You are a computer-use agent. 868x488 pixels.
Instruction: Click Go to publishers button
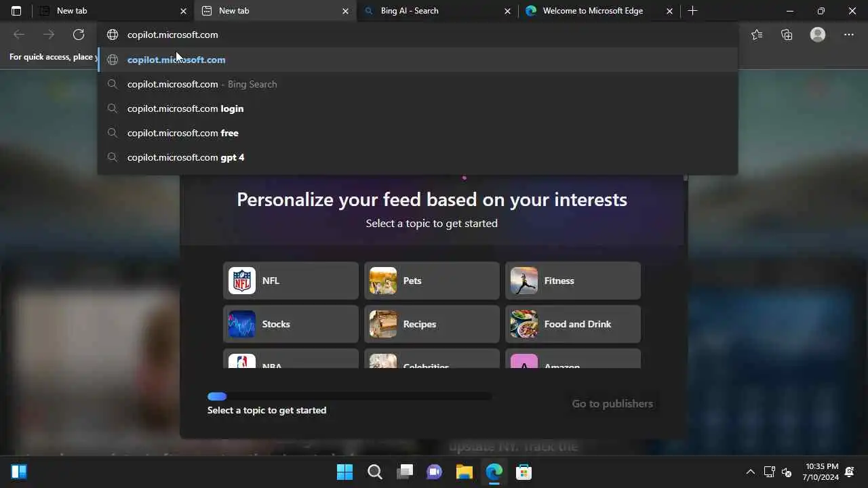(x=612, y=403)
